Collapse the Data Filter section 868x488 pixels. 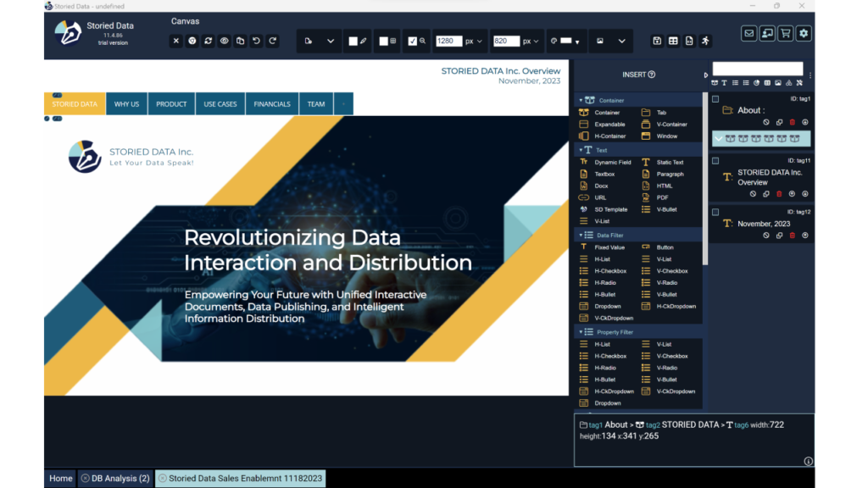pyautogui.click(x=581, y=235)
